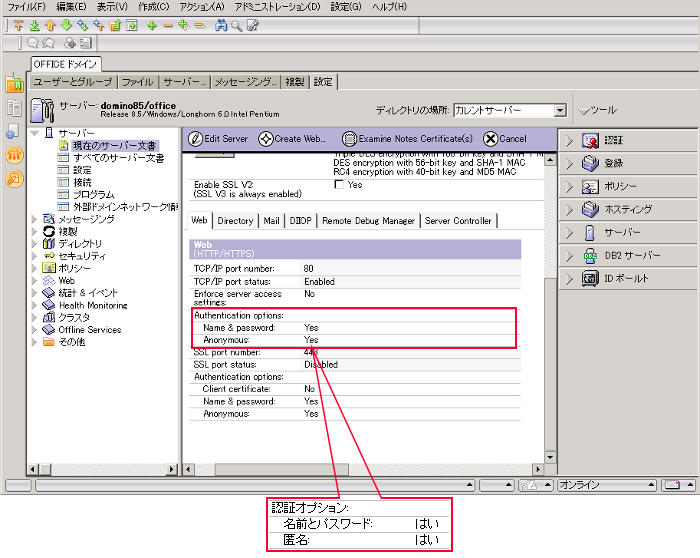Click the ID ボールト vault icon
The width and height of the screenshot is (700, 558).
(x=591, y=279)
